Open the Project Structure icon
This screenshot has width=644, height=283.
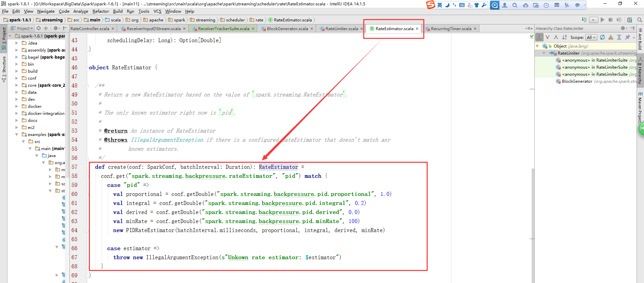pos(630,20)
